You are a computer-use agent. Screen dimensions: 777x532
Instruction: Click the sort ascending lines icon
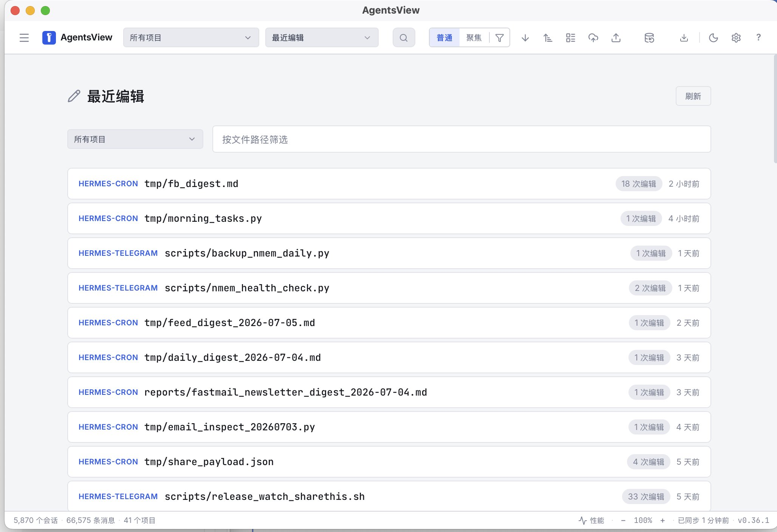click(548, 38)
